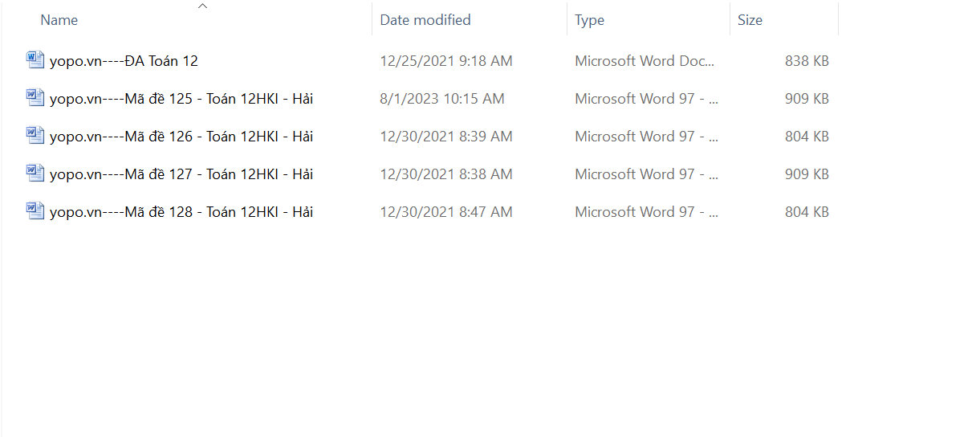Click Word icon for ĐA Toán 12 file

[35, 60]
